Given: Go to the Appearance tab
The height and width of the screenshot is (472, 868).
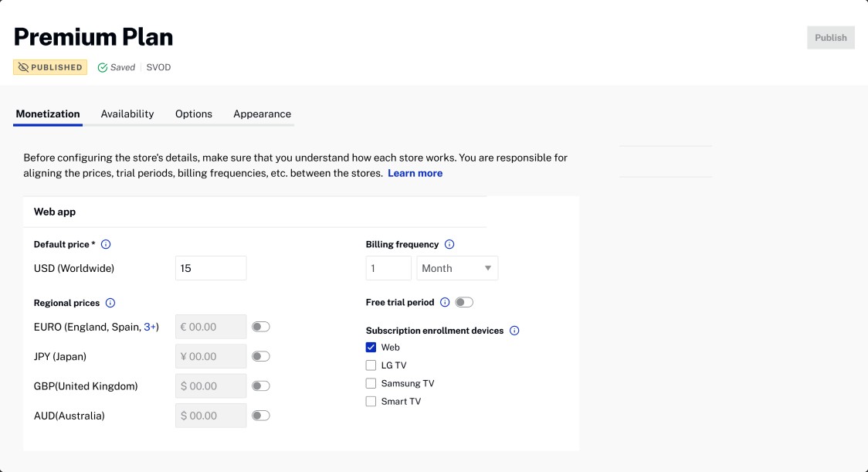Looking at the screenshot, I should click(262, 114).
